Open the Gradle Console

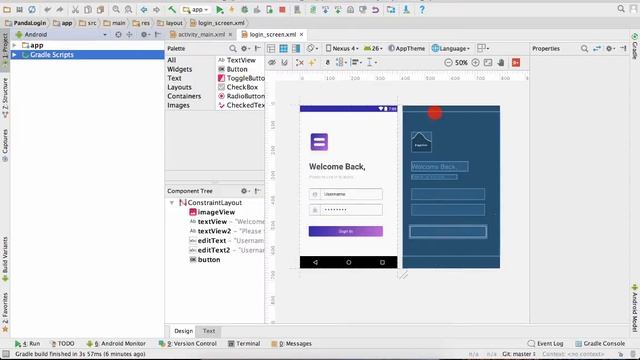pyautogui.click(x=600, y=344)
